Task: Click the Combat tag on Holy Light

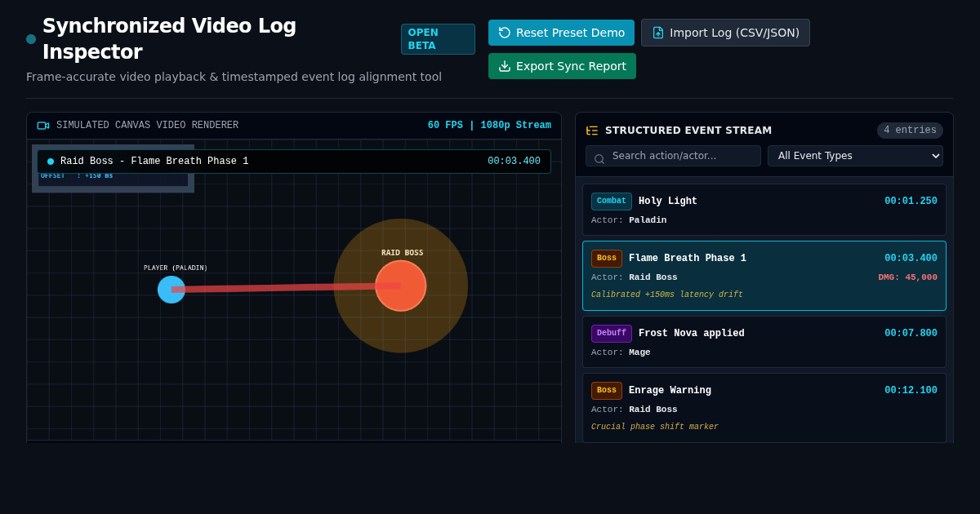Action: [612, 202]
